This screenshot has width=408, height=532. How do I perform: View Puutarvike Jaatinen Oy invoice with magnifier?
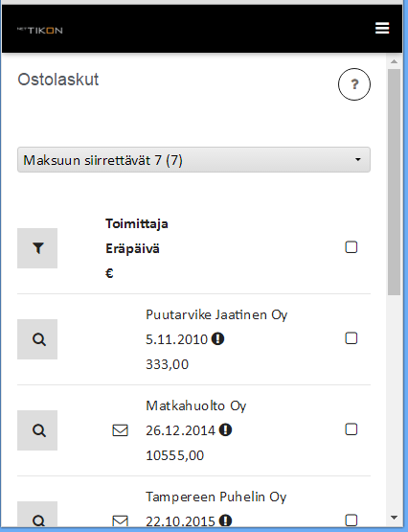click(x=37, y=339)
